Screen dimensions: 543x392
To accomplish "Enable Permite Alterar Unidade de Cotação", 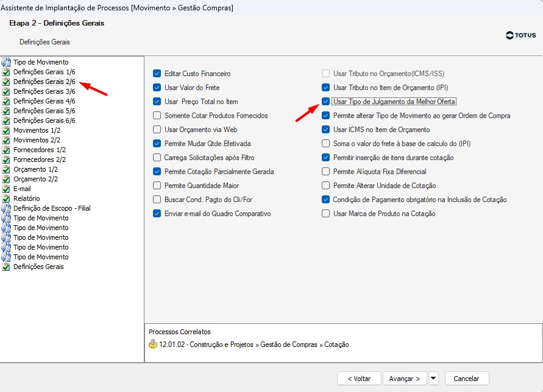I will pos(325,186).
